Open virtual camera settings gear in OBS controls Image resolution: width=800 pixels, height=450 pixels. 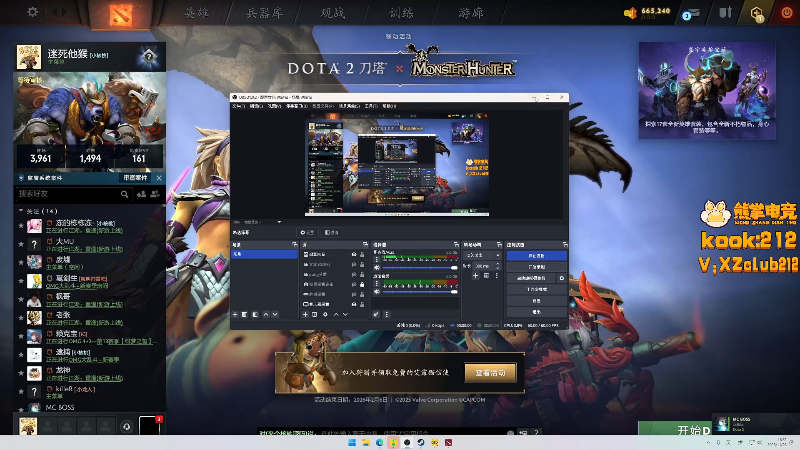(562, 278)
